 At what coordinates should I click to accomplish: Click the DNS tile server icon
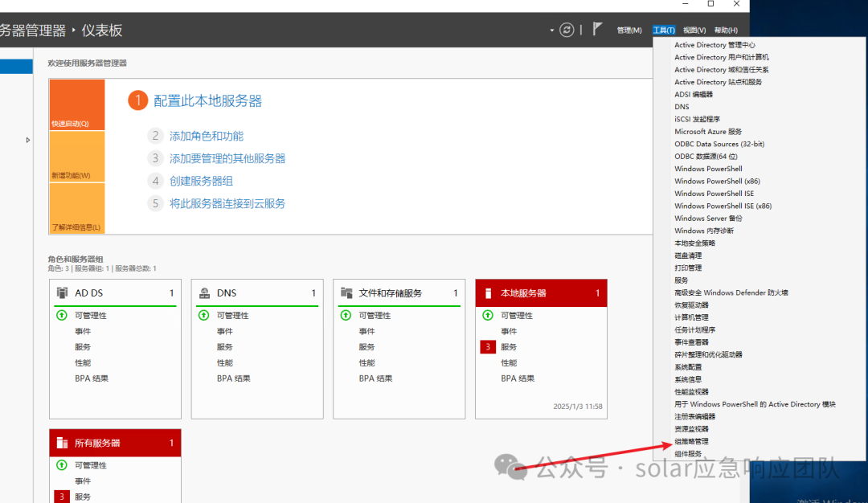point(204,293)
